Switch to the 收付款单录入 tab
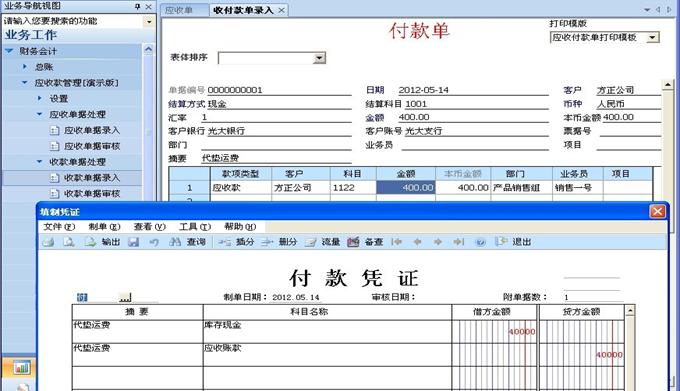This screenshot has height=391, width=680. click(243, 10)
